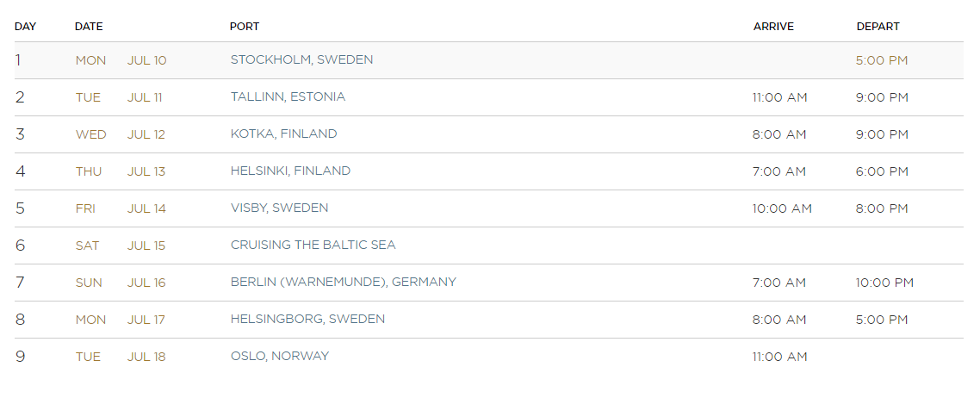This screenshot has width=980, height=398.
Task: Click the 5:00 PM Stockholm departure time
Action: click(x=882, y=60)
